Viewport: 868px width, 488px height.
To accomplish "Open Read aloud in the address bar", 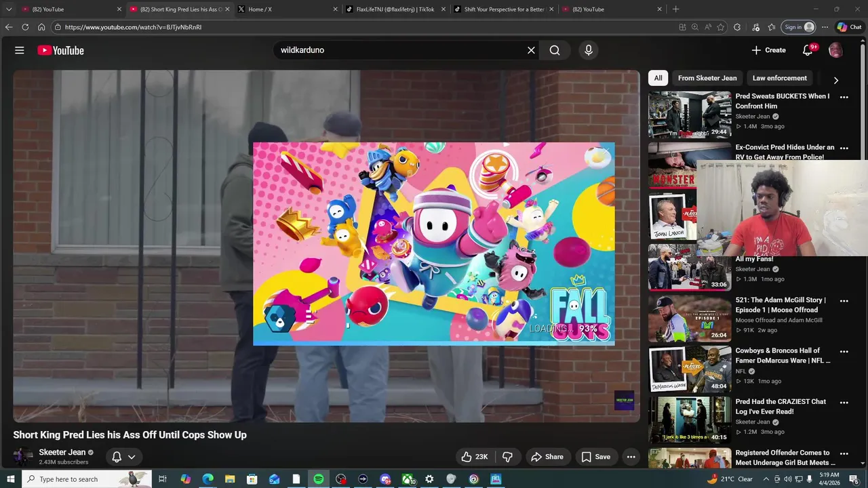I will pyautogui.click(x=707, y=27).
